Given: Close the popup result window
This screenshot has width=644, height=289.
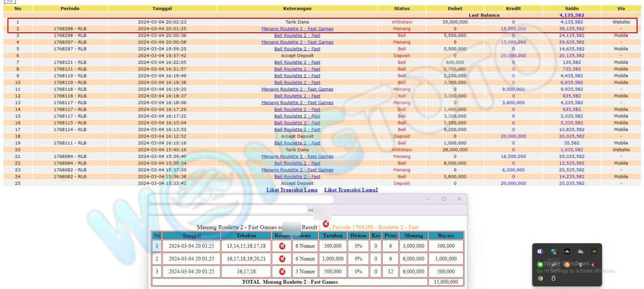Looking at the screenshot, I should (x=459, y=199).
